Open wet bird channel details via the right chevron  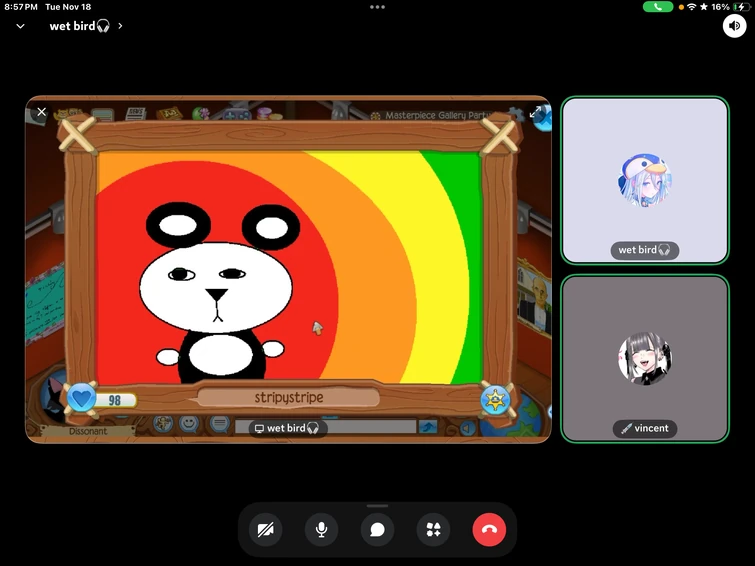pyautogui.click(x=120, y=26)
